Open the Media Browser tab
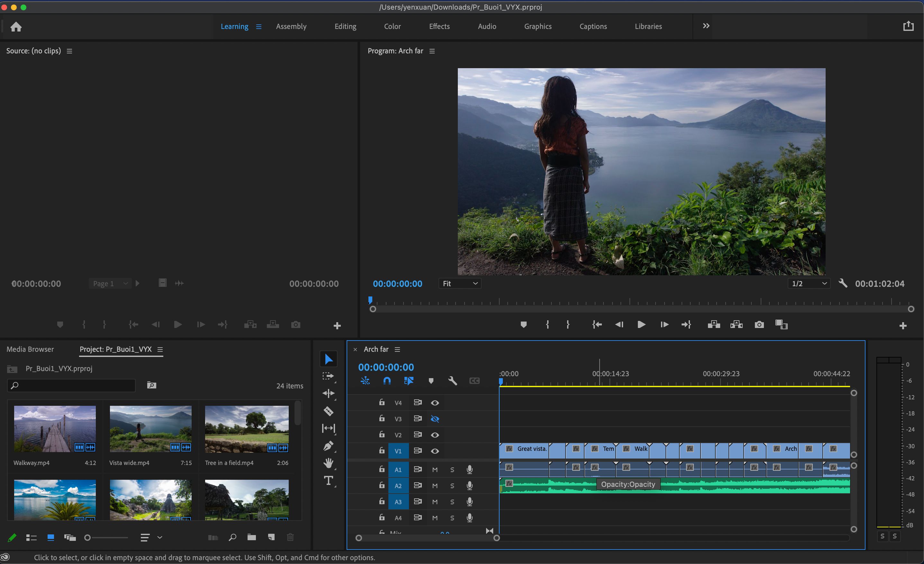924x564 pixels. pos(30,349)
